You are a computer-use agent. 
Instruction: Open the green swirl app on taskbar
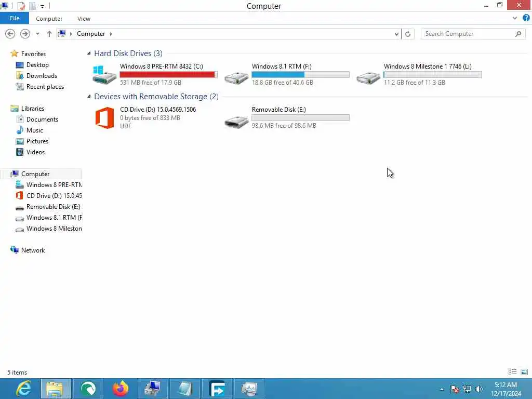(x=88, y=389)
